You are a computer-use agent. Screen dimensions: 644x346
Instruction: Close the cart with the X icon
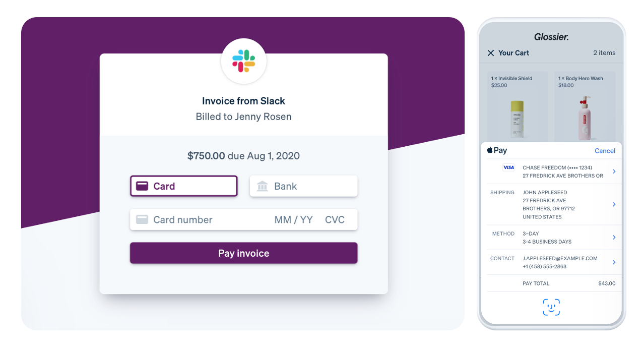tap(491, 53)
